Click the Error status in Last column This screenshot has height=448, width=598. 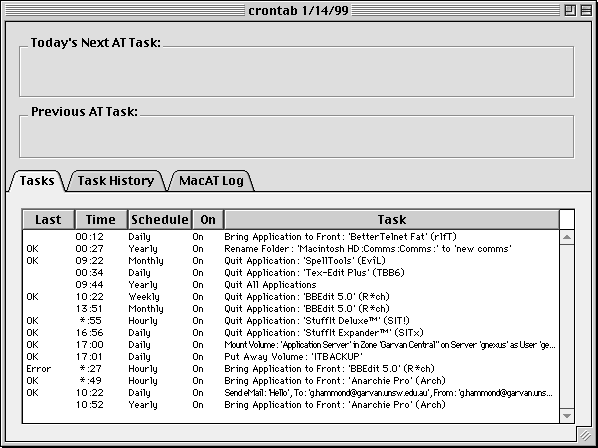click(39, 369)
